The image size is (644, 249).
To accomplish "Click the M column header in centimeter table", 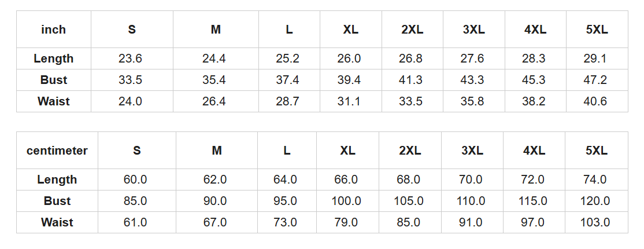I will tap(217, 151).
